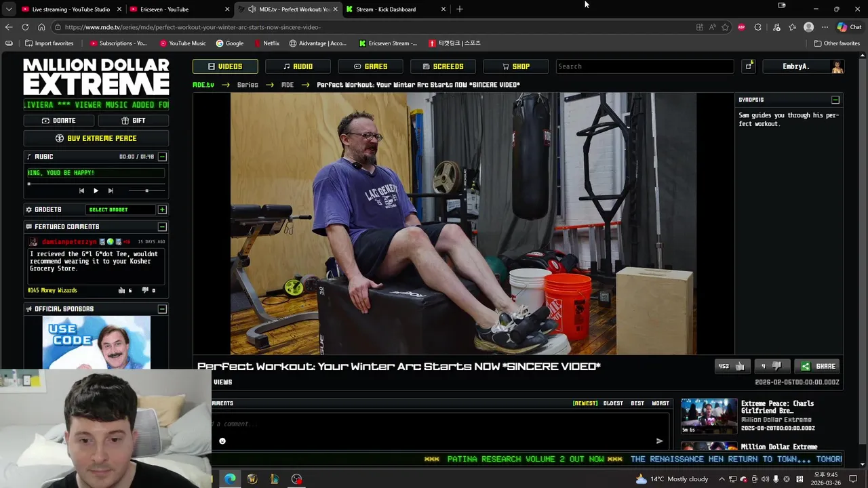Open the Videos tab

click(x=225, y=66)
